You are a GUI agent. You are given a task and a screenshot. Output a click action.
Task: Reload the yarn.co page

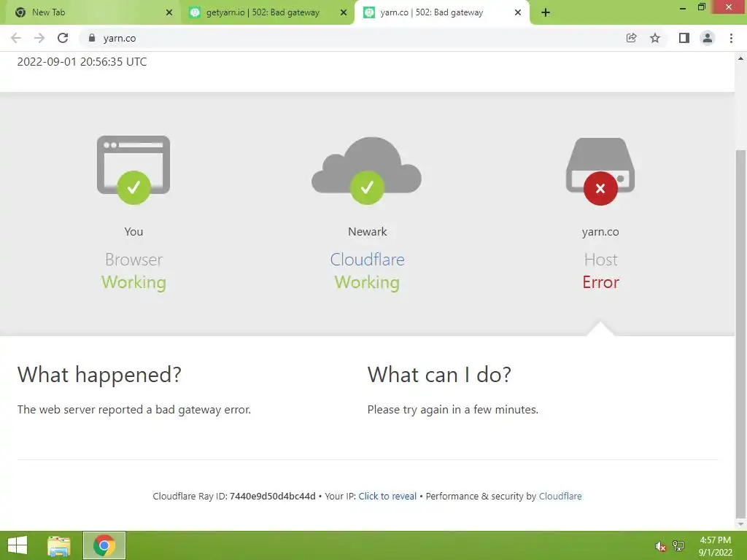point(63,38)
